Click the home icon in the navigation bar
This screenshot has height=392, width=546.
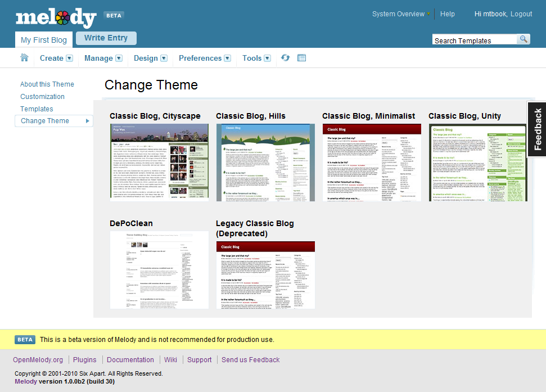pyautogui.click(x=24, y=58)
